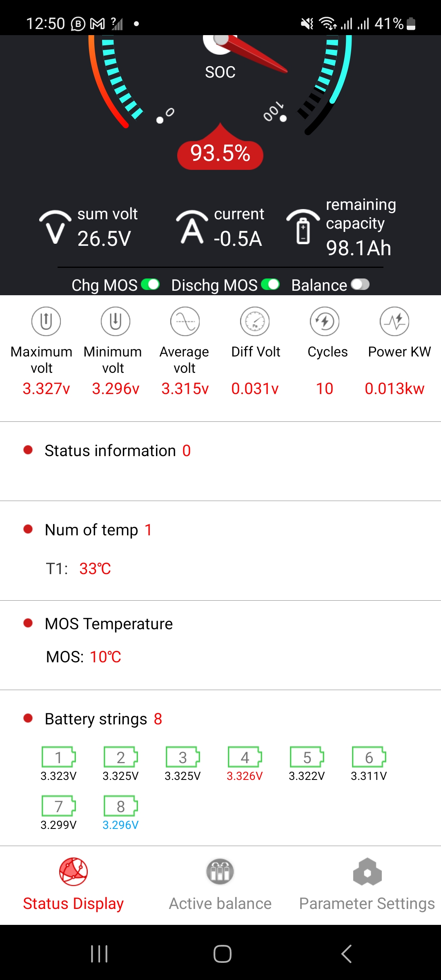This screenshot has height=980, width=441.
Task: Enable the Balance switch
Action: [360, 284]
